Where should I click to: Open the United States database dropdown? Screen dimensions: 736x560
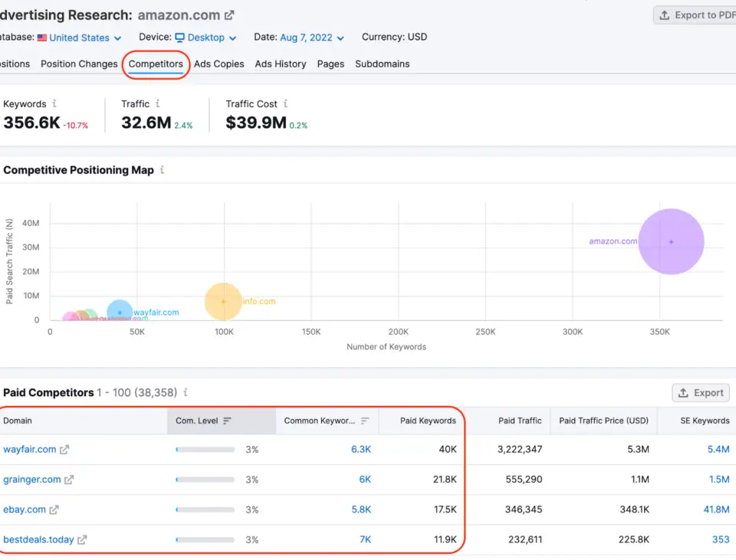79,38
